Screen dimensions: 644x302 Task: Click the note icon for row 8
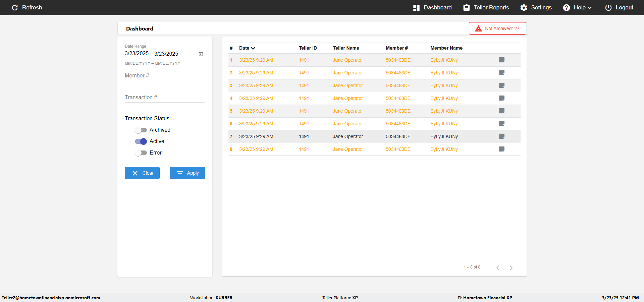(x=502, y=149)
